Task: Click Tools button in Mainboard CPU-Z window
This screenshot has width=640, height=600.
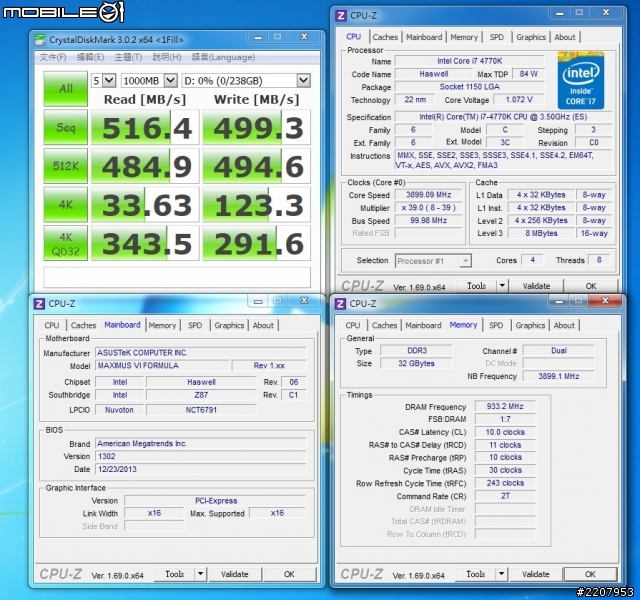Action: point(175,574)
